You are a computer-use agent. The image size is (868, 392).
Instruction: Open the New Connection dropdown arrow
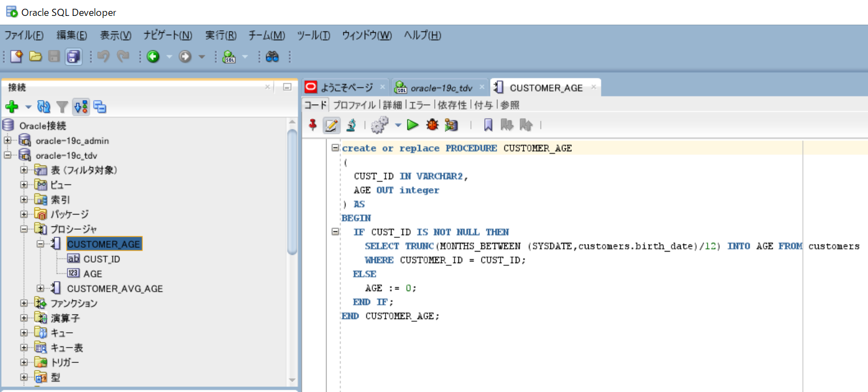point(28,107)
